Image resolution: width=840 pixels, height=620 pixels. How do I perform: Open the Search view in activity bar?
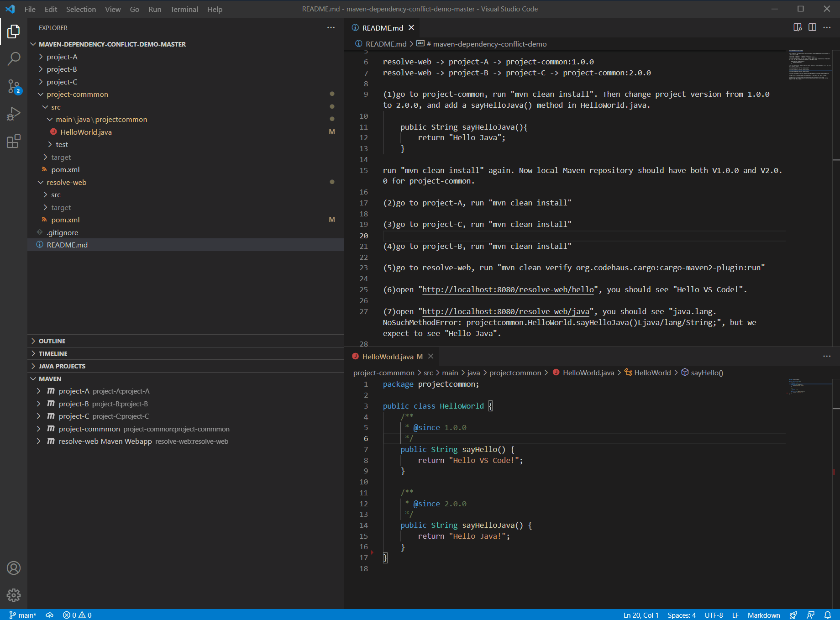[x=14, y=58]
